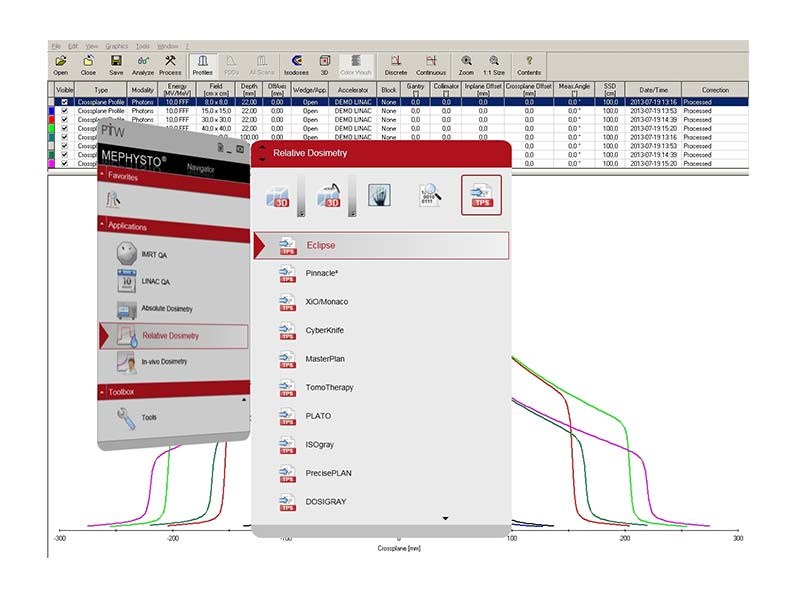Click the Favorites shortcut icon
800x600 pixels.
(x=113, y=199)
